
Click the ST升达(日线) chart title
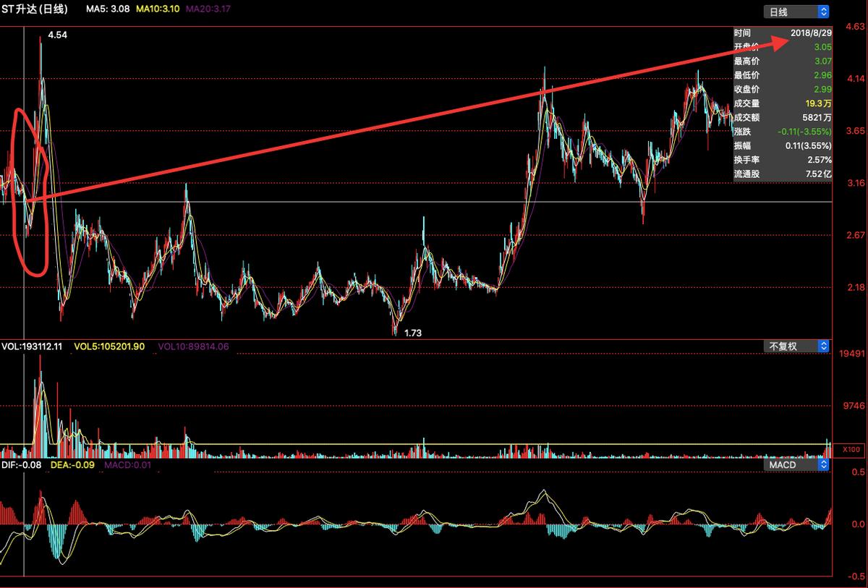coord(34,9)
